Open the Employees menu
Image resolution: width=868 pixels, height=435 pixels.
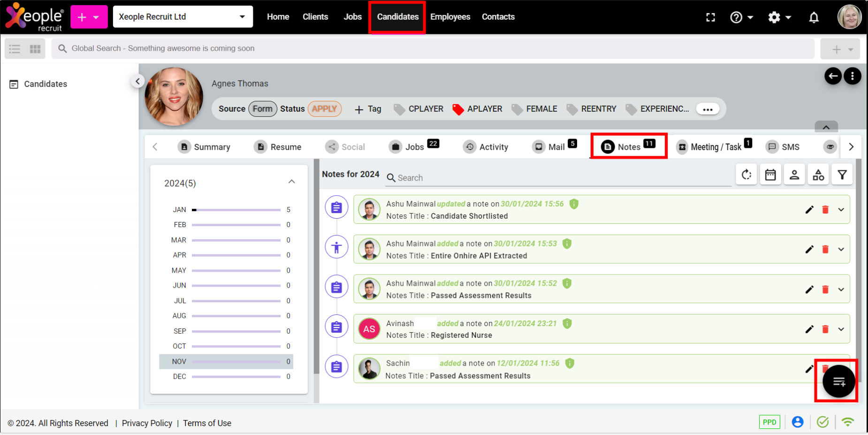click(x=450, y=17)
